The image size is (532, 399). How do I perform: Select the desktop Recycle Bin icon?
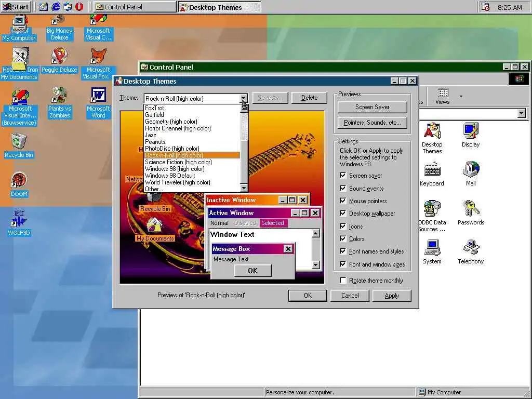point(19,146)
